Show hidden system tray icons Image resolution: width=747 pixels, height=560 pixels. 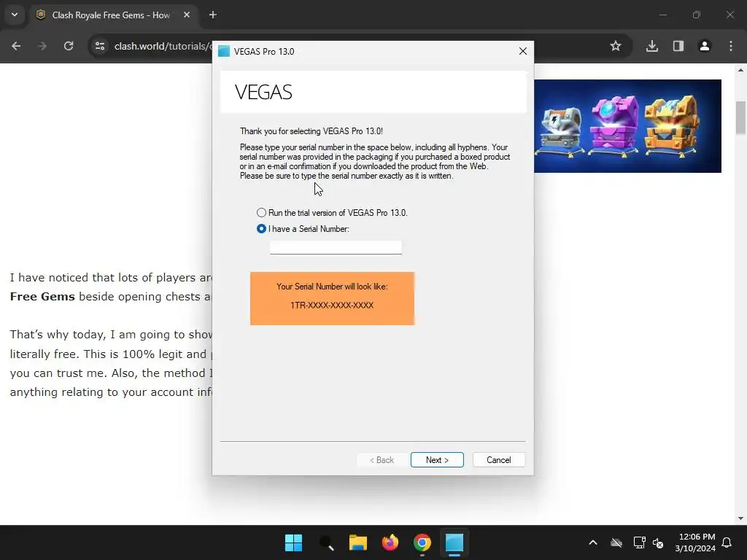[593, 542]
